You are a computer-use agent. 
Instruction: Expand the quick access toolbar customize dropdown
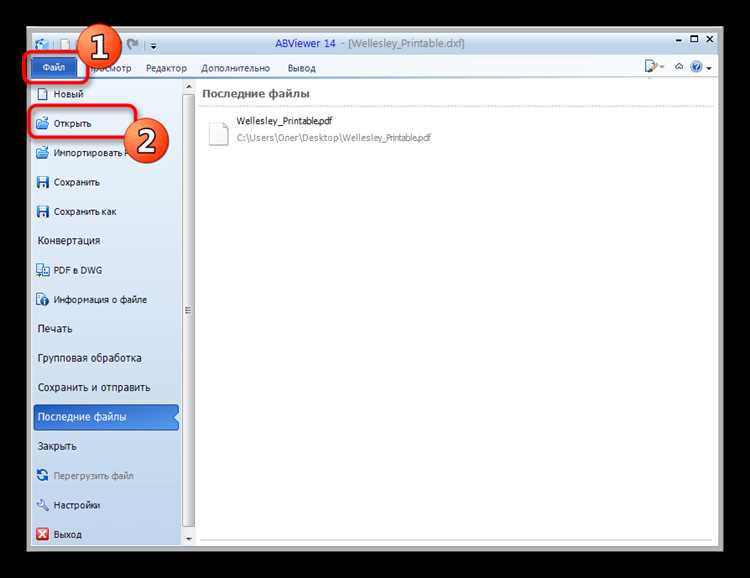tap(154, 46)
